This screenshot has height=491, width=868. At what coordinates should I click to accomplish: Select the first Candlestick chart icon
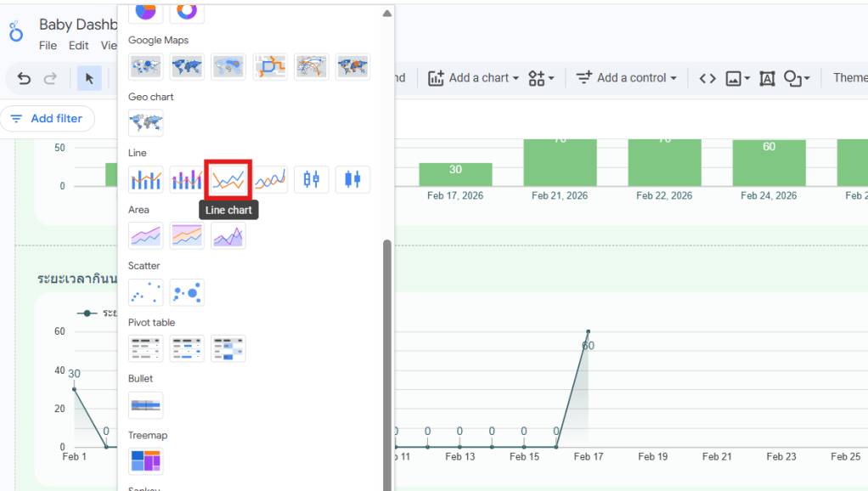312,179
